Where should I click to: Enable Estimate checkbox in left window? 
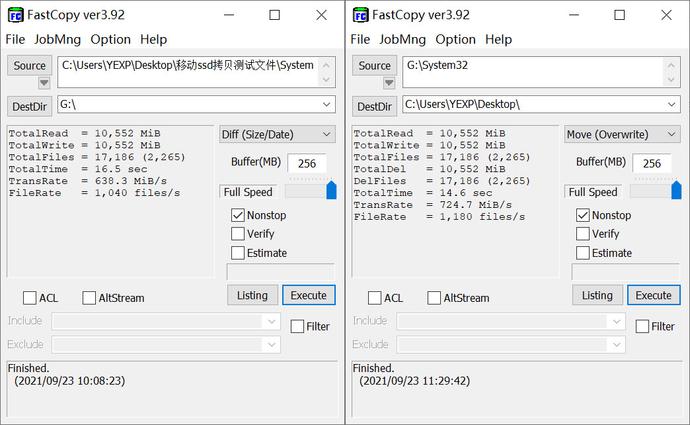pyautogui.click(x=238, y=253)
